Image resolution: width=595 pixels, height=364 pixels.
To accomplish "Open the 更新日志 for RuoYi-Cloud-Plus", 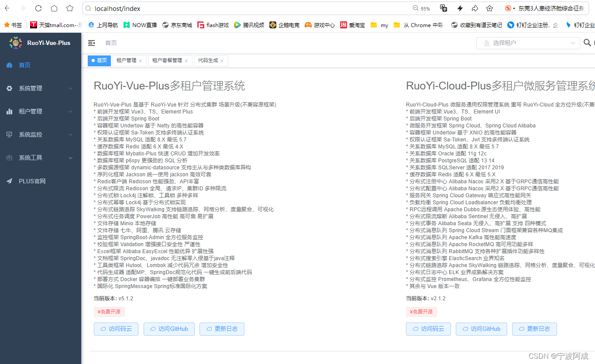I will (534, 329).
